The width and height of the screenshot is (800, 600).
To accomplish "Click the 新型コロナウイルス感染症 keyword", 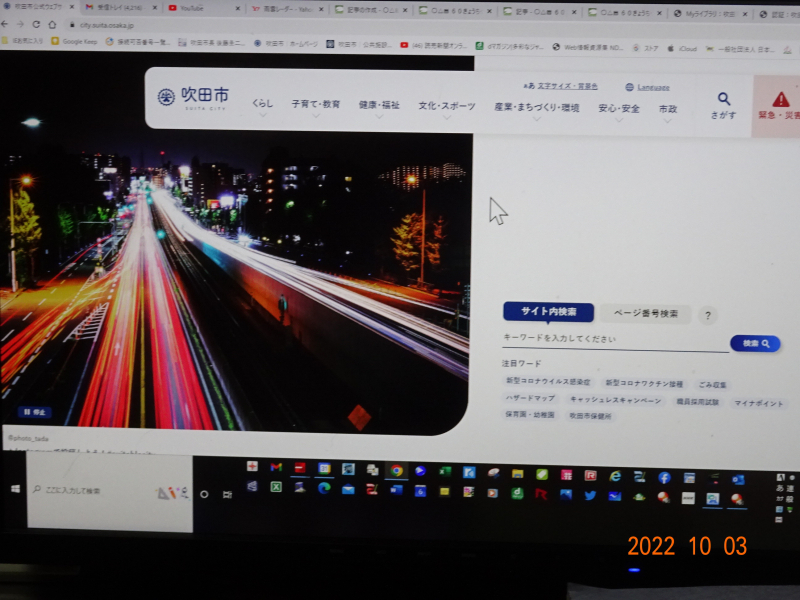I will (547, 382).
